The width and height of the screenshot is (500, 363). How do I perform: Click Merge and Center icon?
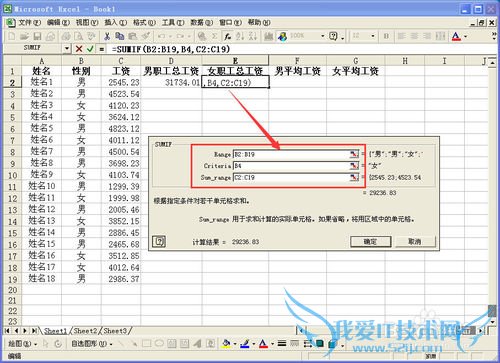point(440,36)
